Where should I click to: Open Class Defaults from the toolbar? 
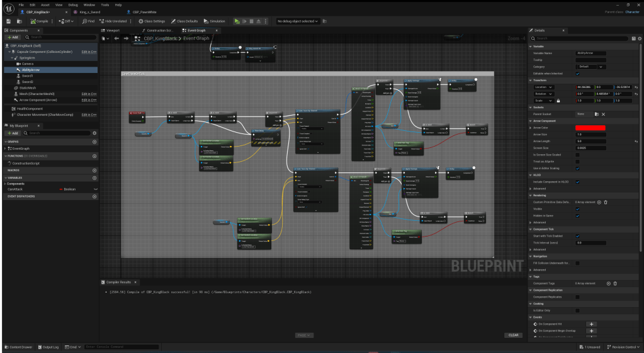pyautogui.click(x=185, y=21)
